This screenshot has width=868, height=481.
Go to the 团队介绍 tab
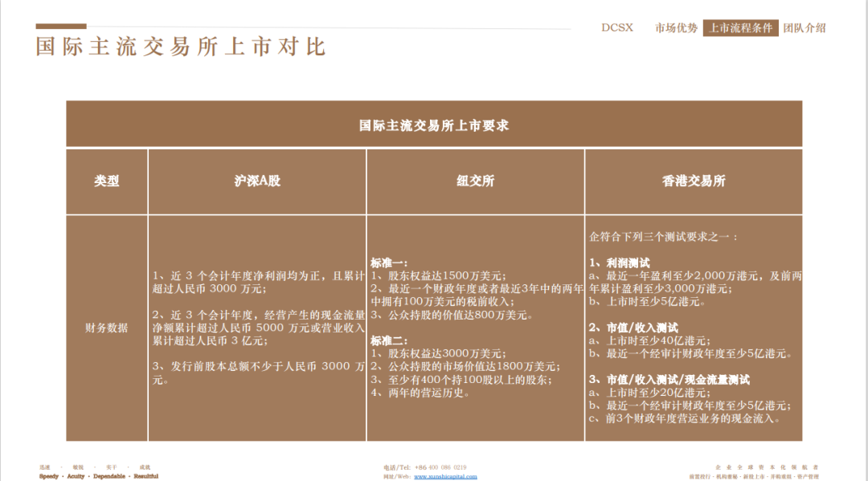(805, 27)
